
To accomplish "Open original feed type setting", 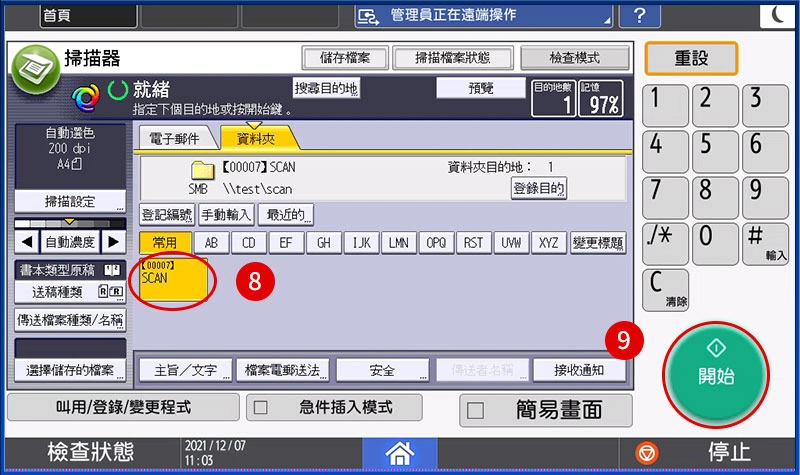I will pyautogui.click(x=70, y=292).
